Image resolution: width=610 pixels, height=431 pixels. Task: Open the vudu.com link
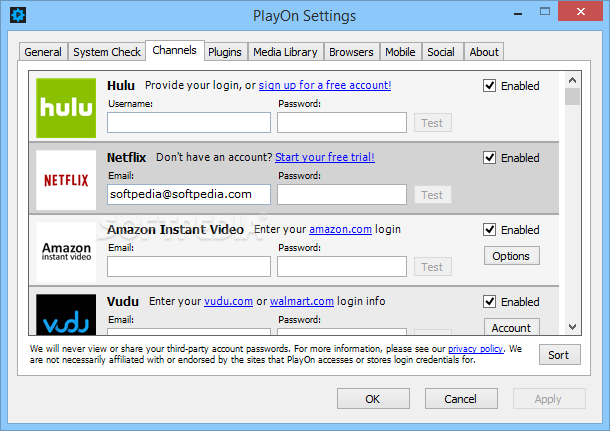pos(228,301)
